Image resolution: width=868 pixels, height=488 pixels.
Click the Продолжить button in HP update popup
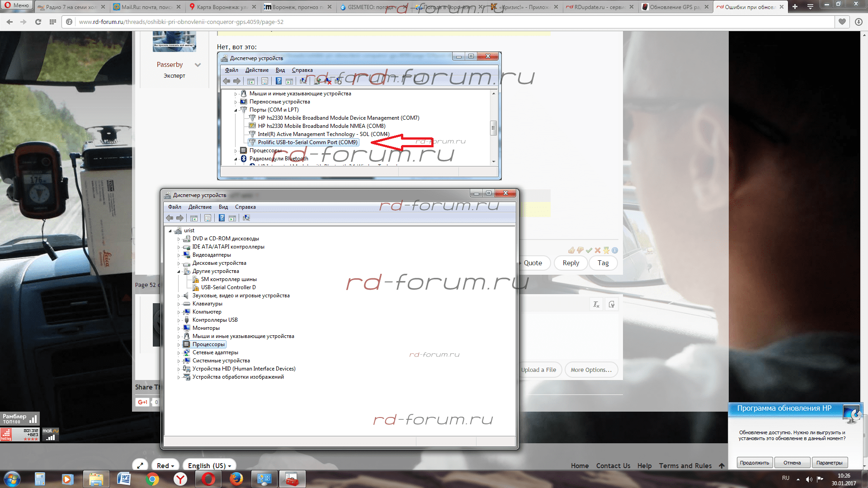[x=754, y=463]
